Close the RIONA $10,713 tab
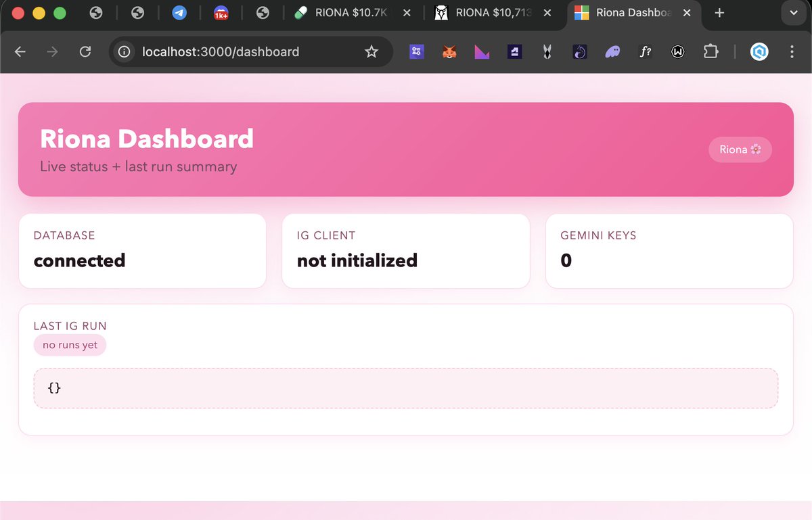The height and width of the screenshot is (520, 812). [547, 13]
